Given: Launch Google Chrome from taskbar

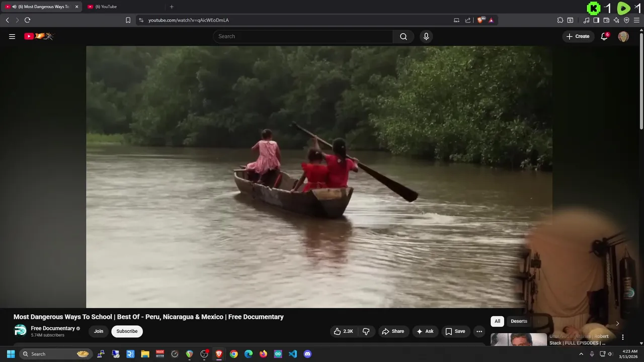Looking at the screenshot, I should [233, 354].
